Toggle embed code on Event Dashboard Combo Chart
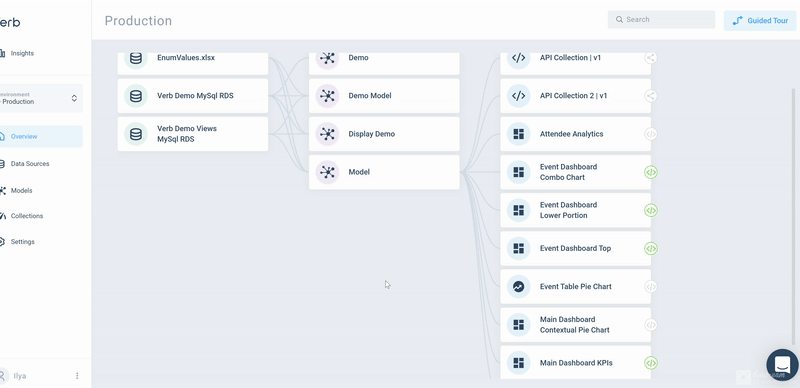The height and width of the screenshot is (388, 800). pos(651,172)
